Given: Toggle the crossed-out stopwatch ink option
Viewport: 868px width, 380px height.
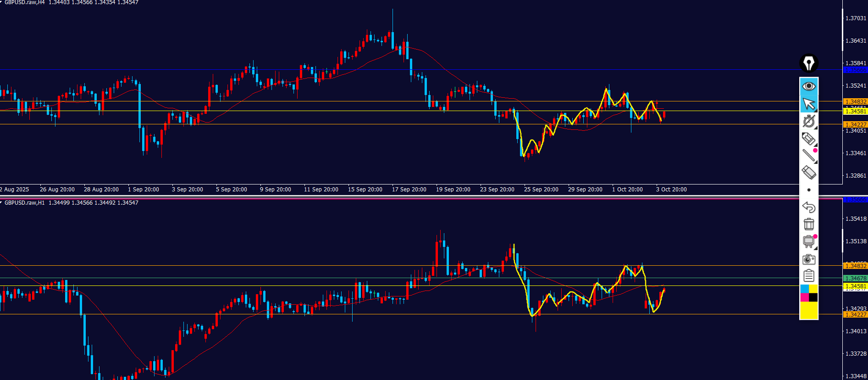Looking at the screenshot, I should (808, 121).
